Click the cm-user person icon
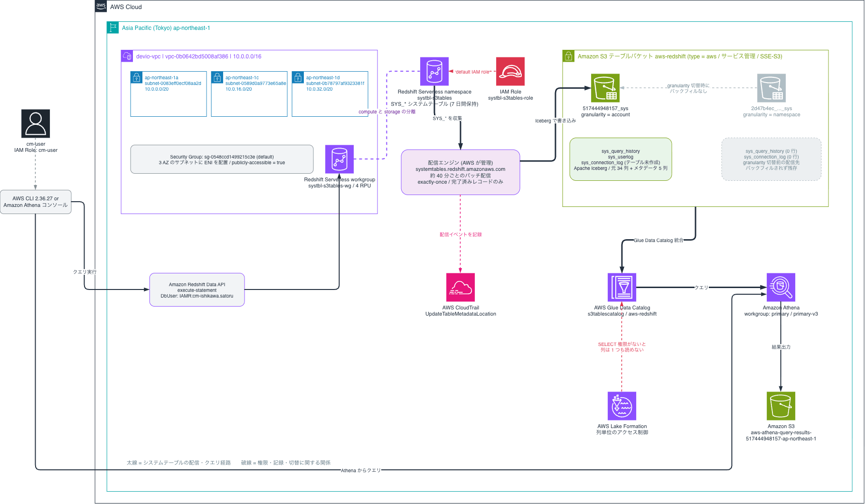Screen dimensions: 865x504 coord(36,123)
